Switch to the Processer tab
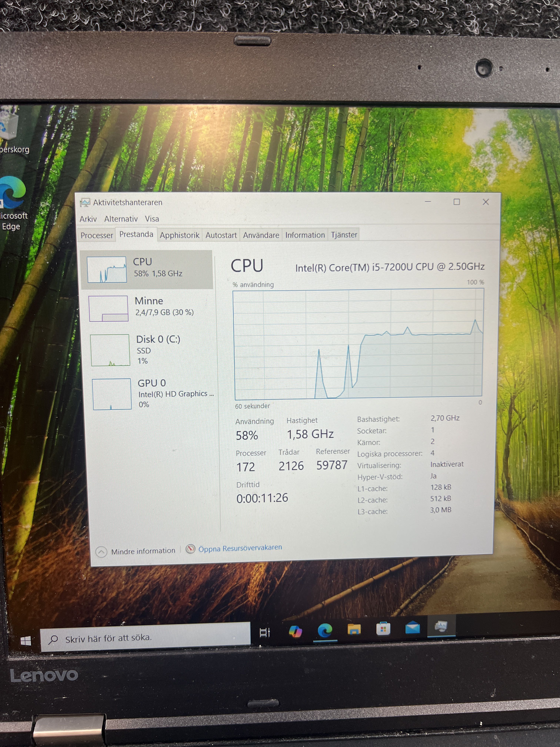560x747 pixels. click(96, 235)
